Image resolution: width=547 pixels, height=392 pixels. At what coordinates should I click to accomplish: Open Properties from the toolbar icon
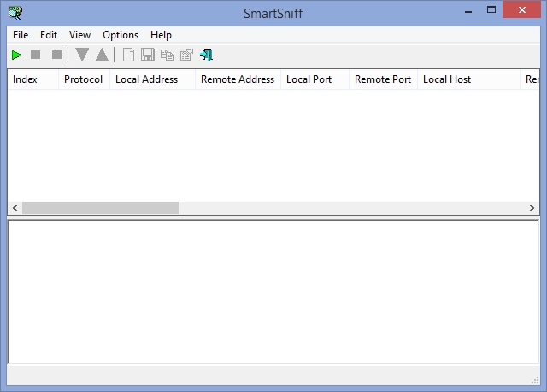tap(186, 56)
